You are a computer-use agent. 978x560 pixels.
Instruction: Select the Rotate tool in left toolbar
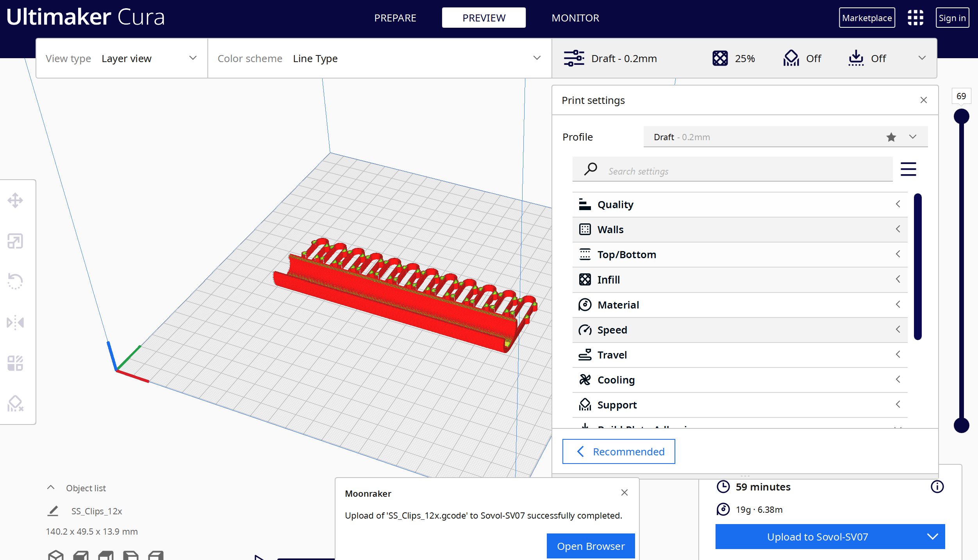click(x=15, y=281)
